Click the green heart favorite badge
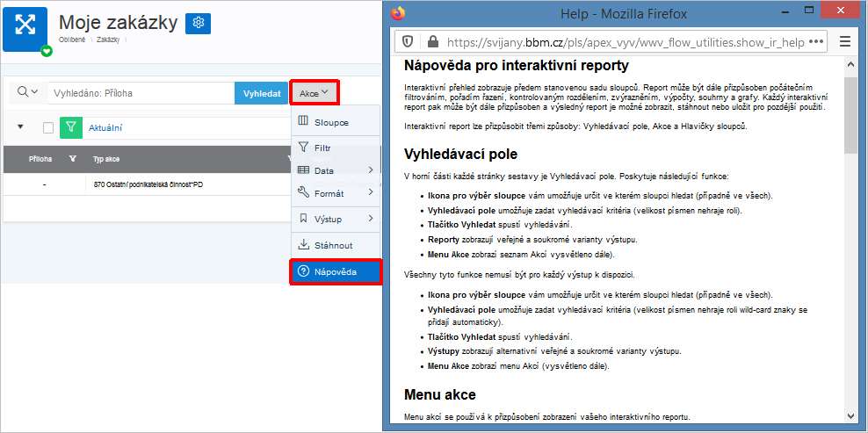 (47, 52)
